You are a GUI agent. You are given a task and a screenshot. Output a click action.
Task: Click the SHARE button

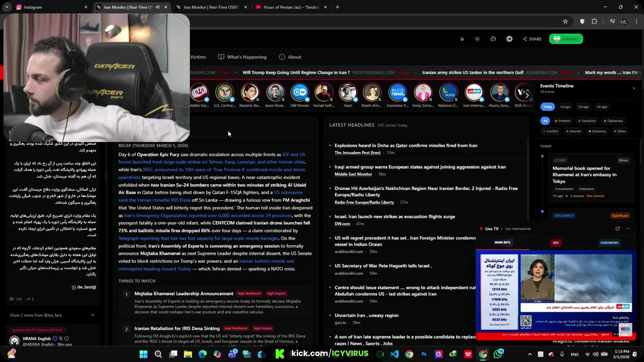click(x=532, y=39)
